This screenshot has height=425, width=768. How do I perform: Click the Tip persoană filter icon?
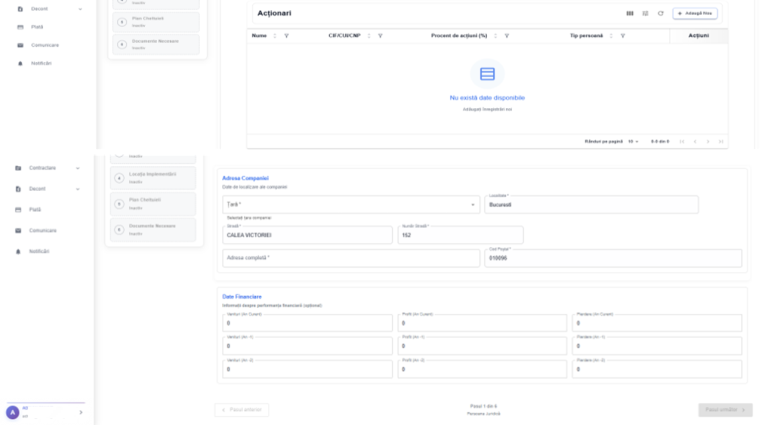click(x=623, y=36)
